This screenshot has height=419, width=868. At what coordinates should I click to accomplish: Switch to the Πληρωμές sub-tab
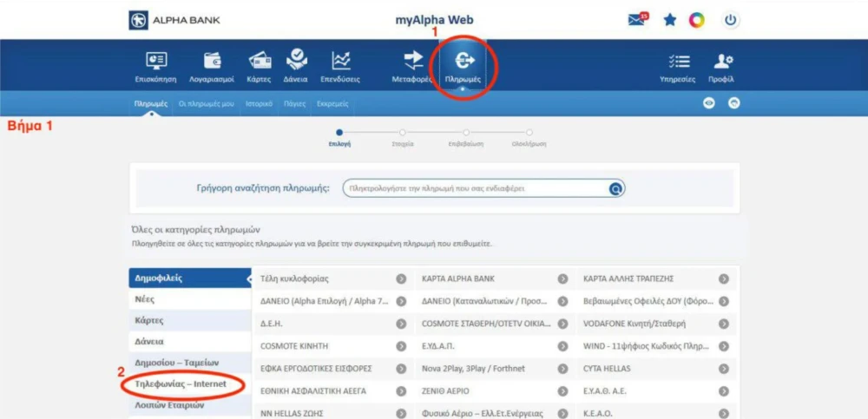(x=150, y=103)
